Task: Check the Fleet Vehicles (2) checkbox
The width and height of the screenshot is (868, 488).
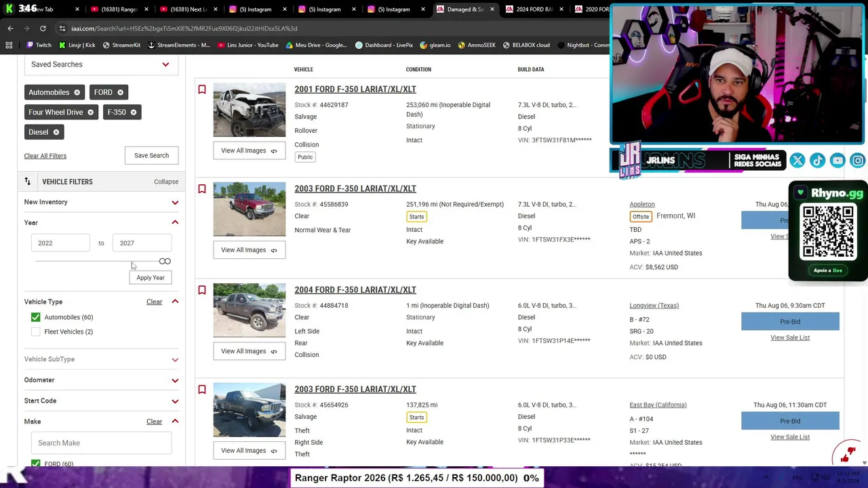Action: 35,331
